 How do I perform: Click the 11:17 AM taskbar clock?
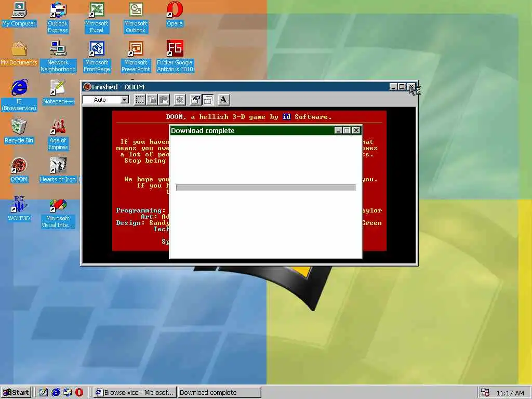(x=510, y=393)
